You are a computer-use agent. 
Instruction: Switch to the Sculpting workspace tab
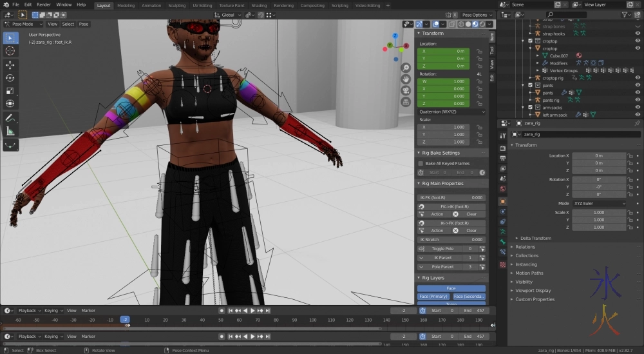pos(176,5)
